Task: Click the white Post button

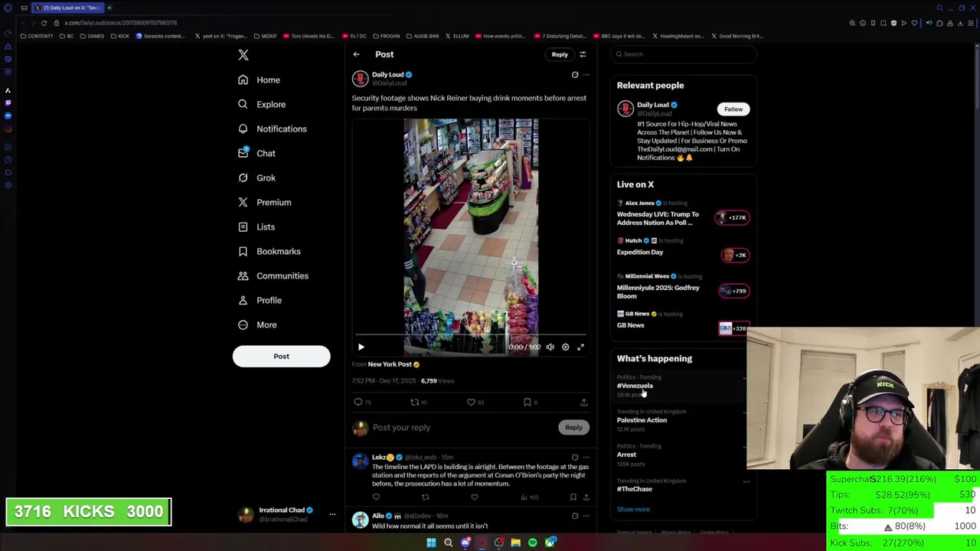Action: [281, 356]
